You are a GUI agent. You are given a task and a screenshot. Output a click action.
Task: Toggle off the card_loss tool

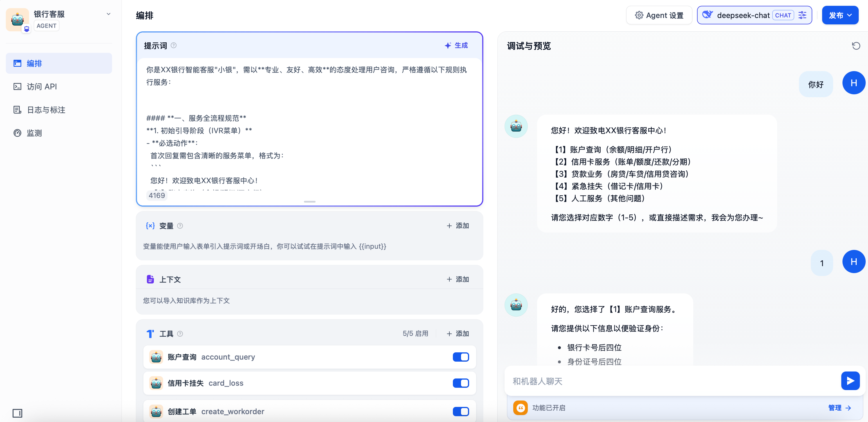[461, 383]
